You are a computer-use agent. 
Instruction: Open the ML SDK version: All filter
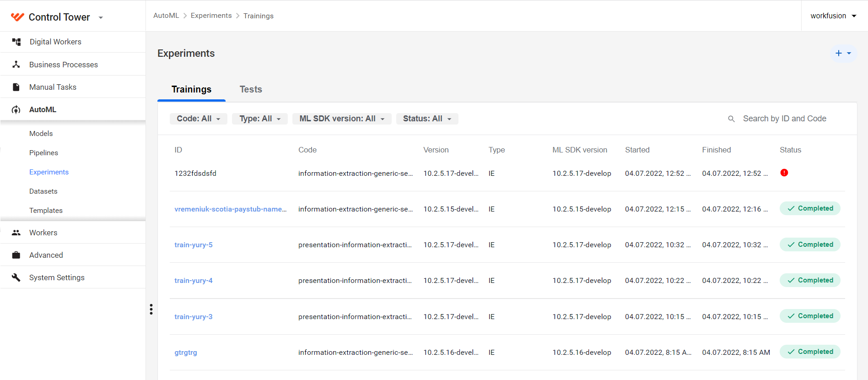click(342, 119)
